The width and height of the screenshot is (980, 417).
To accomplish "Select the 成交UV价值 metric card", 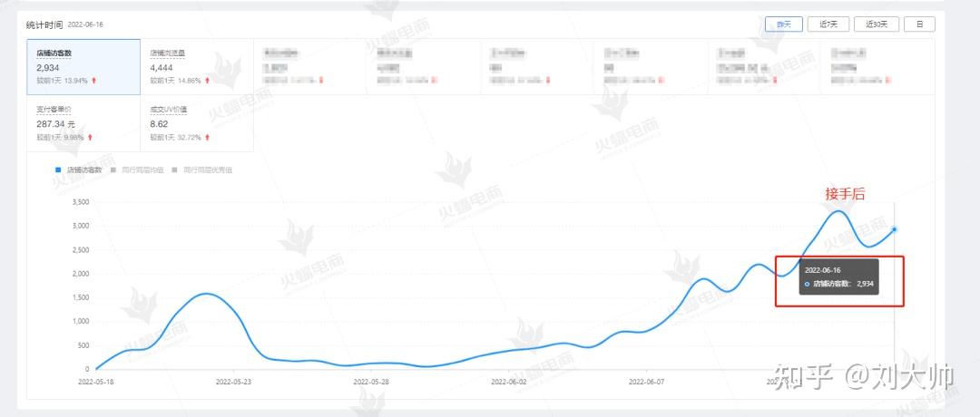I will 197,122.
